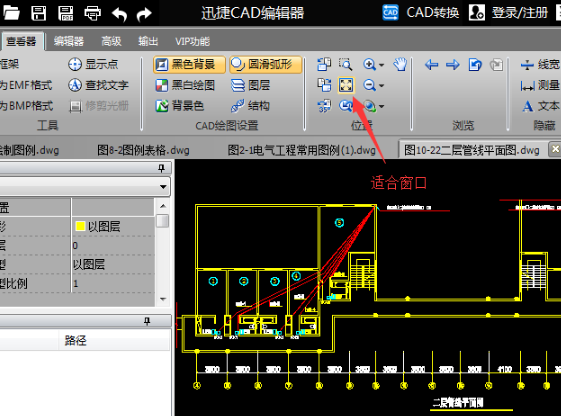This screenshot has width=561, height=416.
Task: Click the Print icon
Action: [93, 14]
